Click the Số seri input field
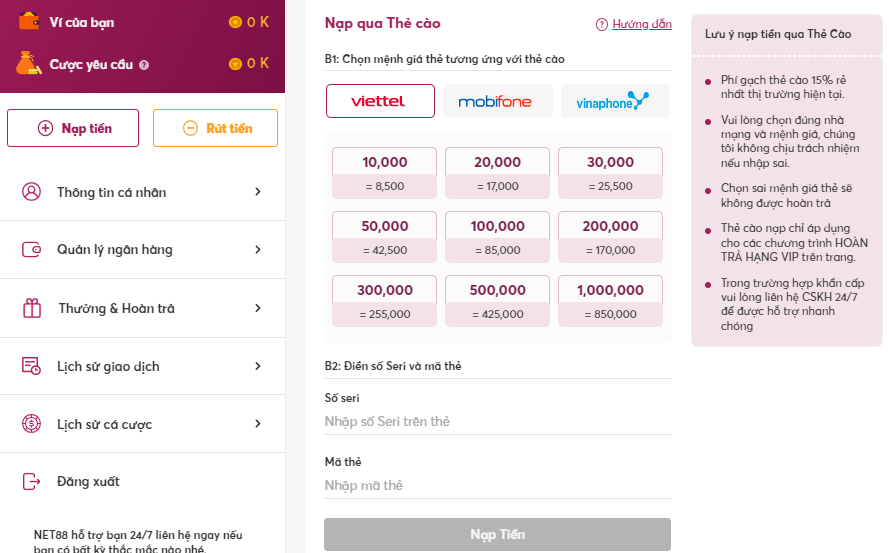 pyautogui.click(x=498, y=421)
